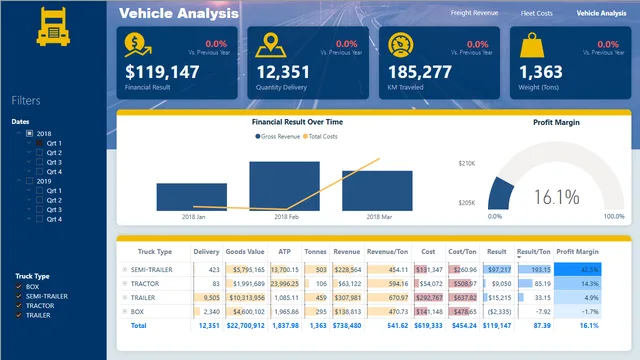Uncheck BOX truck type filter

point(18,287)
